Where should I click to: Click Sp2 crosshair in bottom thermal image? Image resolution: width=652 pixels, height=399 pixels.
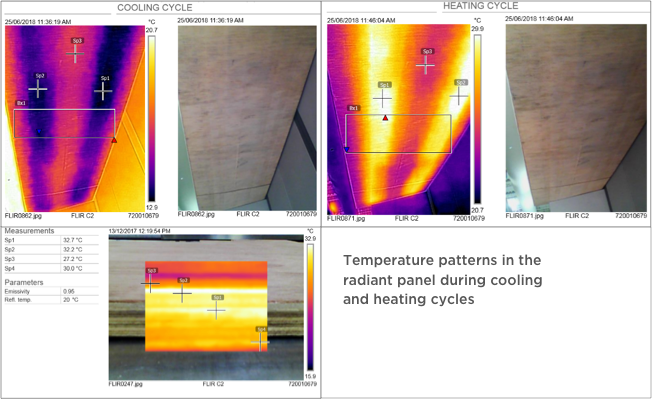pyautogui.click(x=182, y=293)
